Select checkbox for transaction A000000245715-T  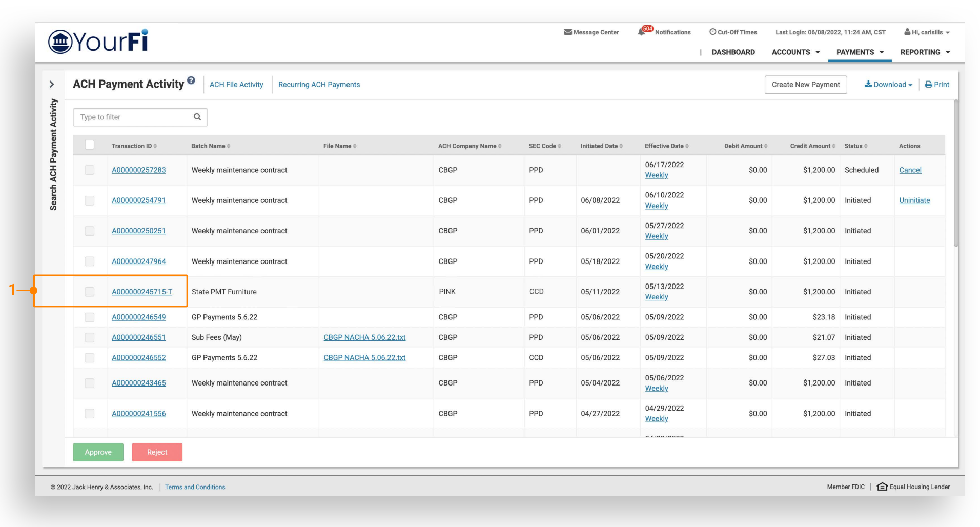click(90, 292)
